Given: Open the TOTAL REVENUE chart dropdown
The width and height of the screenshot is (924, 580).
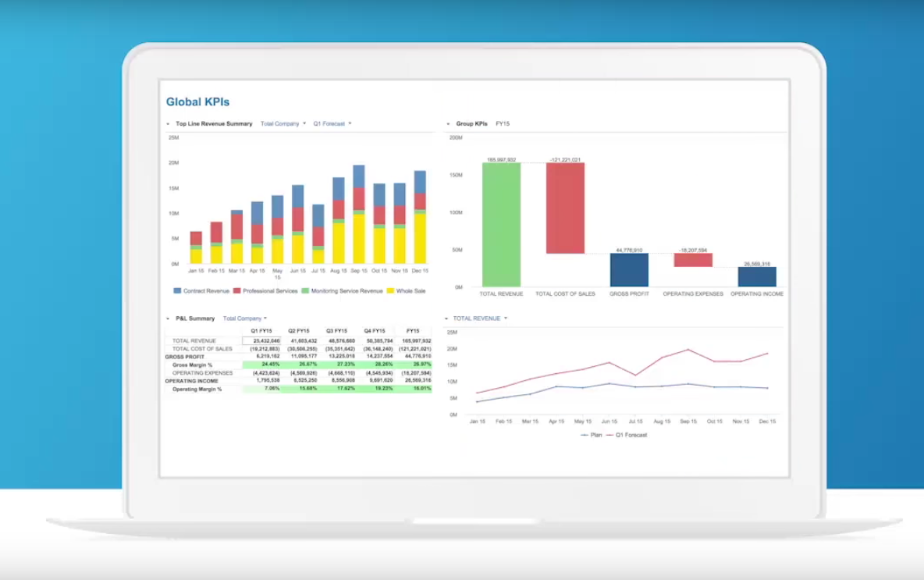Looking at the screenshot, I should click(480, 318).
